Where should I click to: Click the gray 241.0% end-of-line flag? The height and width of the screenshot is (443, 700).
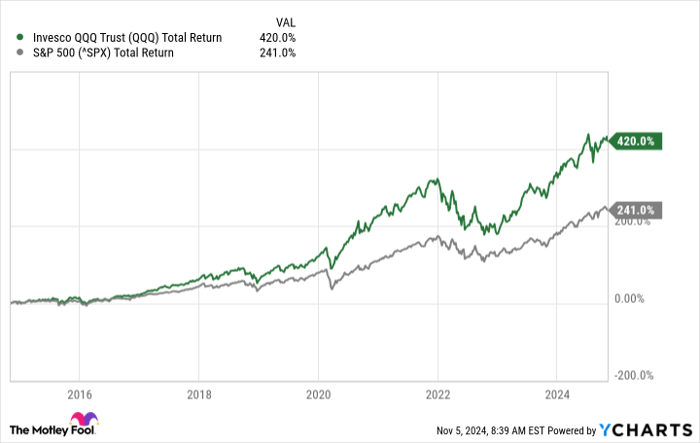tap(636, 210)
